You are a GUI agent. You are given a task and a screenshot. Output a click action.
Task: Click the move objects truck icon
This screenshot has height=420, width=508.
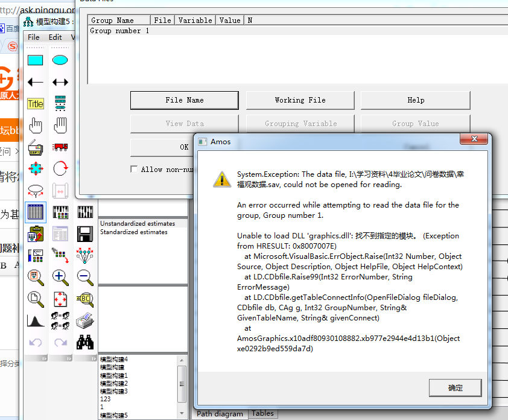point(60,147)
